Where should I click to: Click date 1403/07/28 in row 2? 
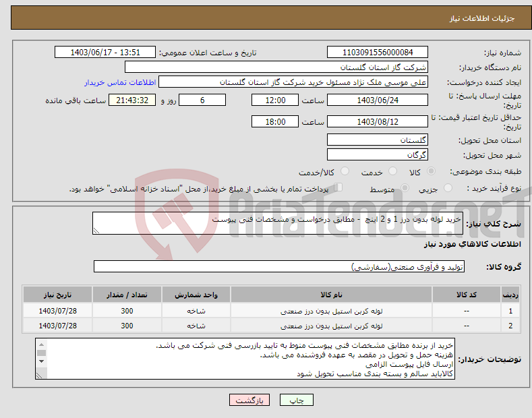point(58,326)
